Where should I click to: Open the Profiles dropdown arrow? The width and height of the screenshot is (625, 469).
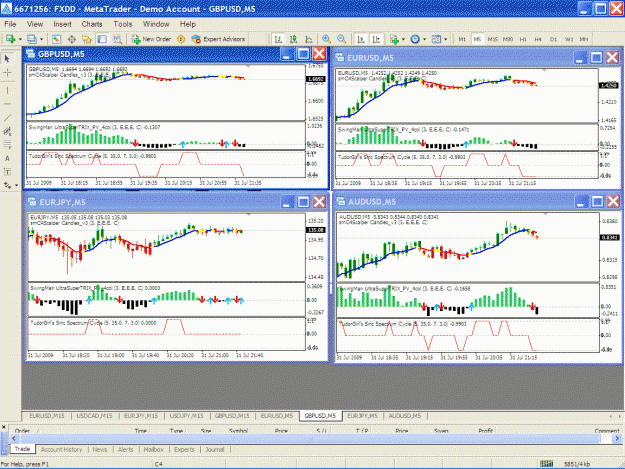click(x=41, y=39)
